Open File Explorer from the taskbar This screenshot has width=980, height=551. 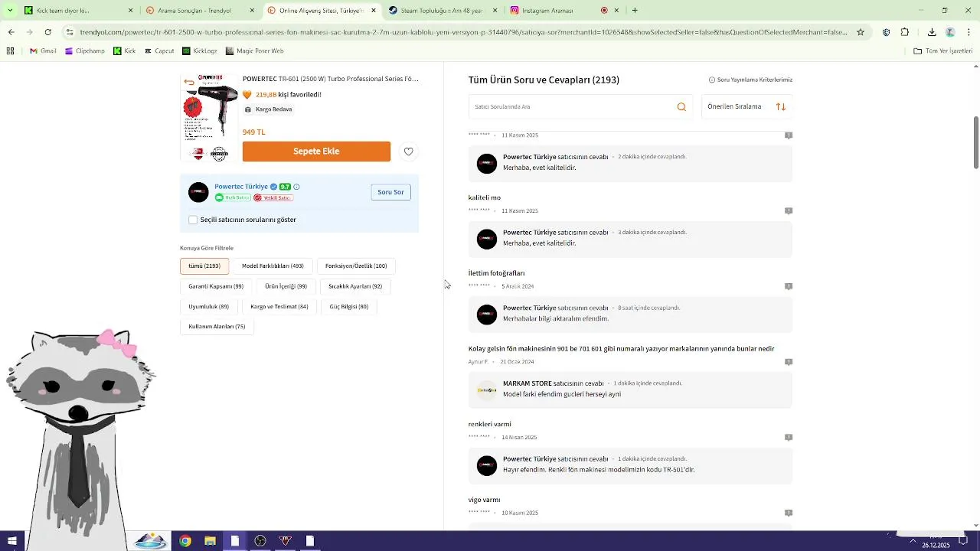[x=210, y=541]
